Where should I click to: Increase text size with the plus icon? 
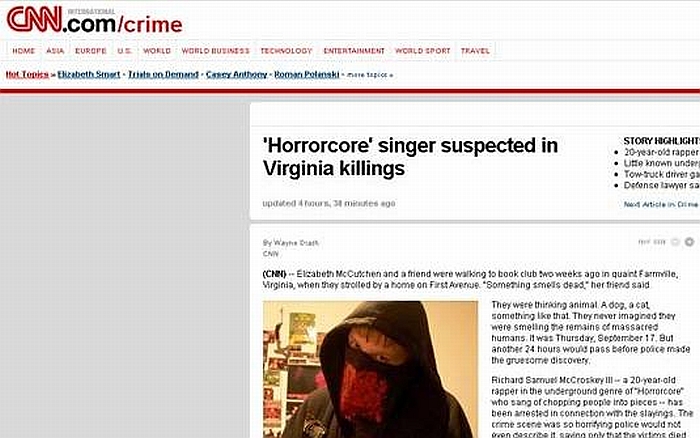[690, 242]
